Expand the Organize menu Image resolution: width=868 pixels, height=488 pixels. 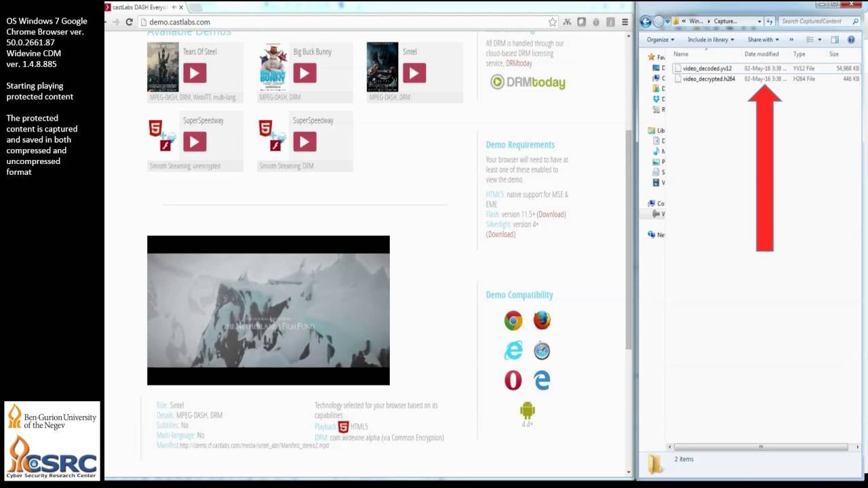pos(660,40)
